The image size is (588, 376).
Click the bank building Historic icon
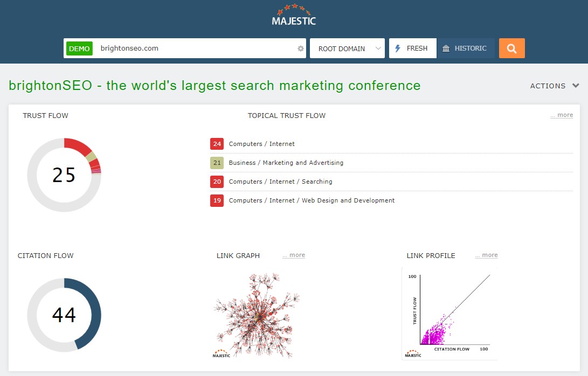click(x=446, y=48)
